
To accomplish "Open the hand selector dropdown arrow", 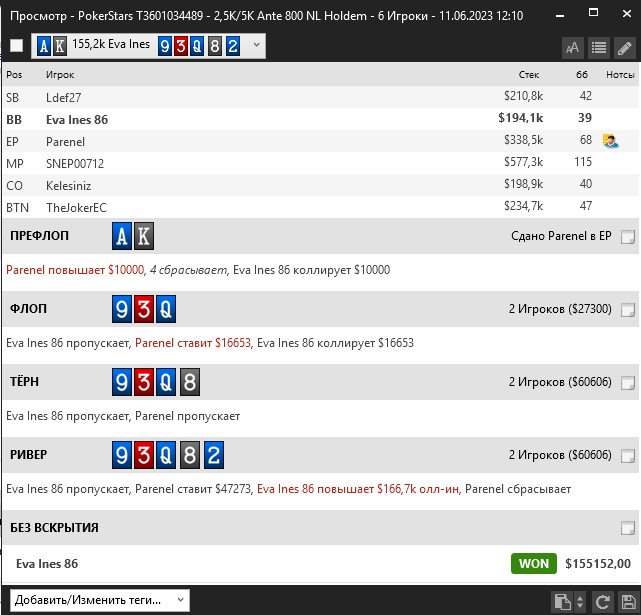I will click(256, 45).
